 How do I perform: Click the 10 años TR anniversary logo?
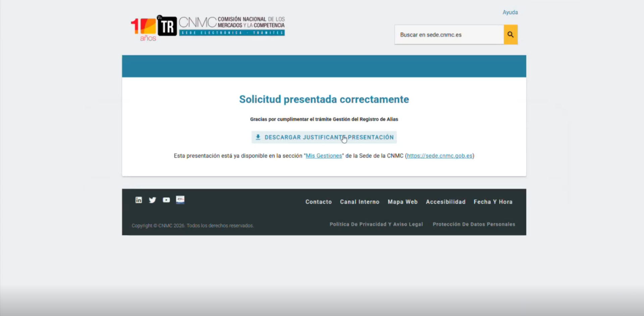(154, 28)
